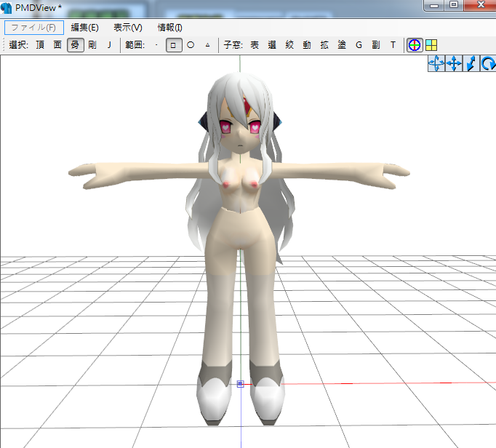This screenshot has width=496, height=448.
Task: Click the origin handle on the grid
Action: [x=240, y=383]
